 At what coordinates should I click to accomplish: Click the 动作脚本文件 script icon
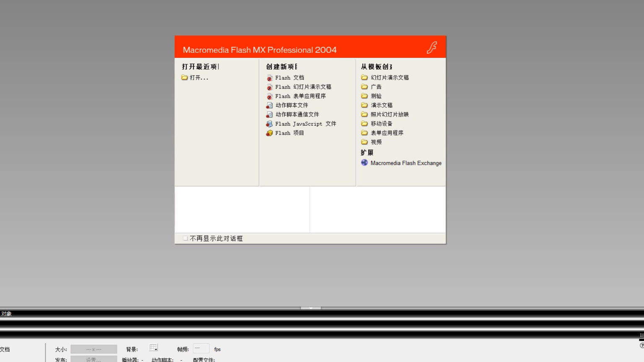click(270, 106)
